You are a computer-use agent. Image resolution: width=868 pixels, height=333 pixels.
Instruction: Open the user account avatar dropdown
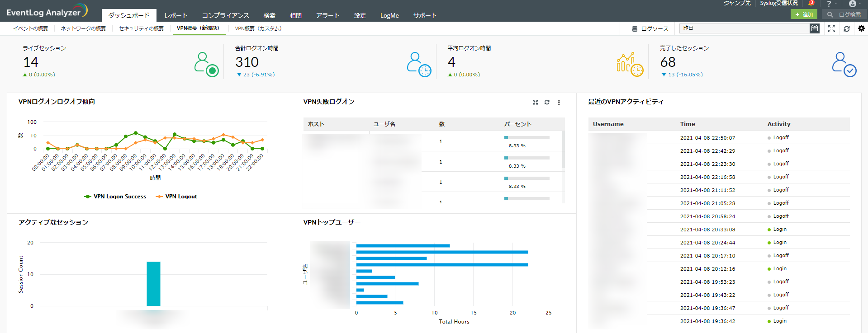(x=853, y=4)
